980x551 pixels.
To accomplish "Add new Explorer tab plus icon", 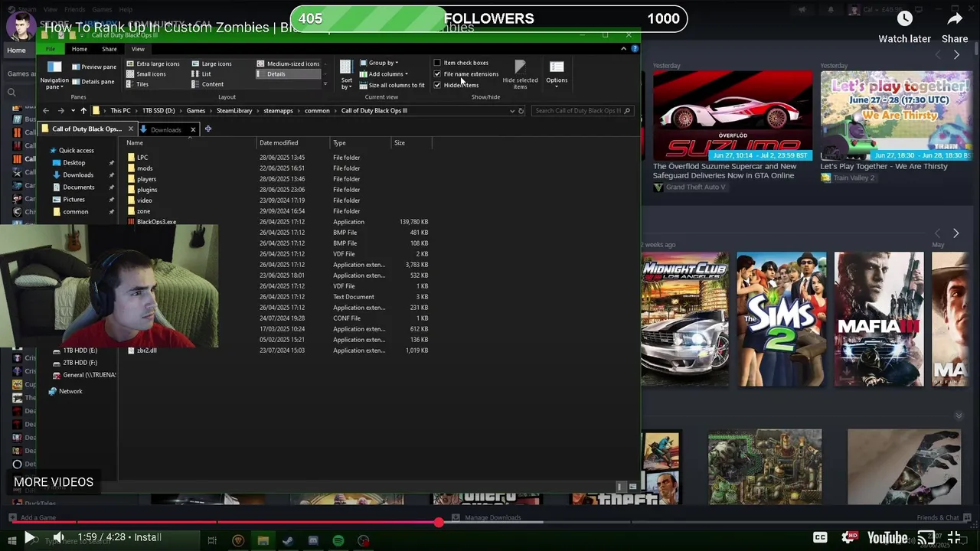I will pos(207,129).
